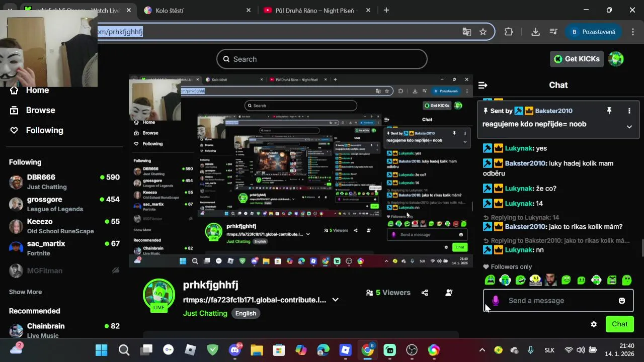Click the 5 Viewers count

tap(388, 293)
